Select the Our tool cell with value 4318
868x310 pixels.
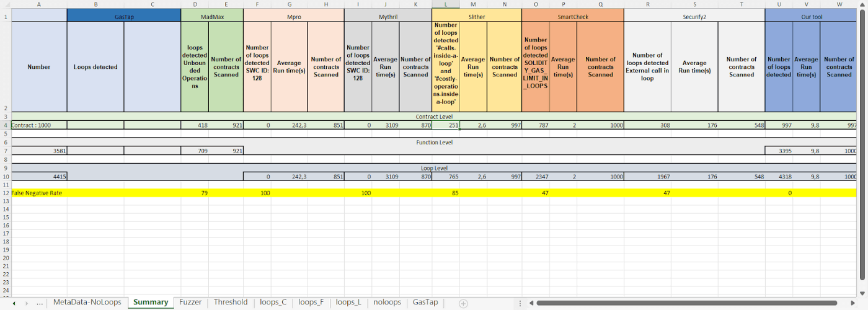click(779, 177)
